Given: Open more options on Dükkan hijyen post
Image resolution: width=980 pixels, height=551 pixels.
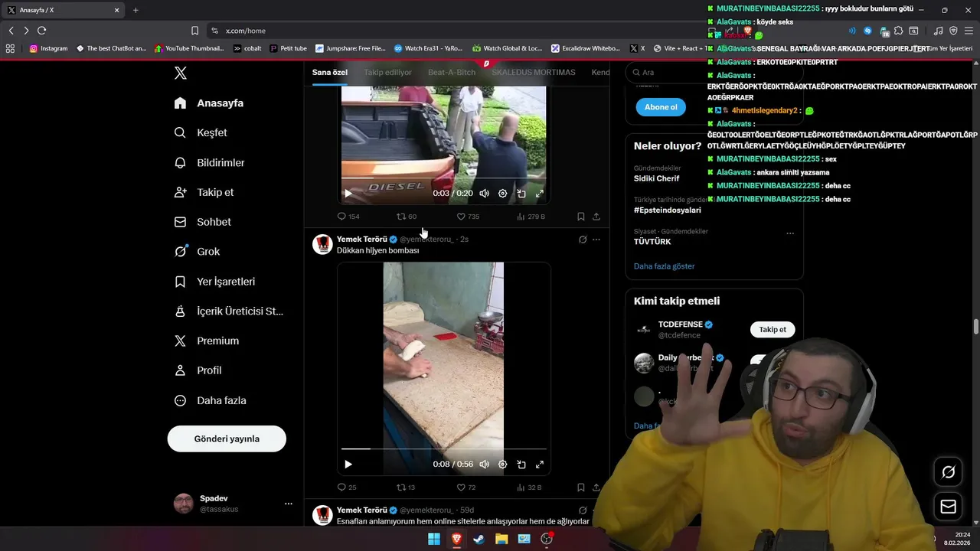Looking at the screenshot, I should point(596,240).
